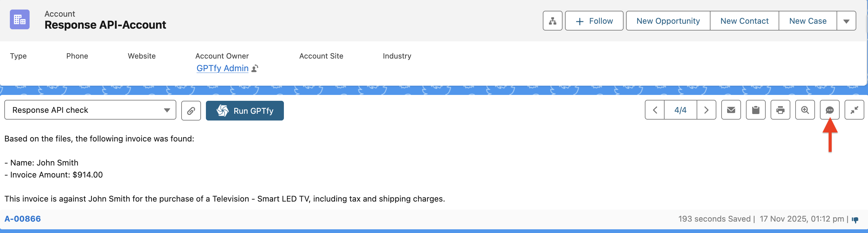Click the zoom magnifier icon
The height and width of the screenshot is (233, 868).
click(x=805, y=110)
